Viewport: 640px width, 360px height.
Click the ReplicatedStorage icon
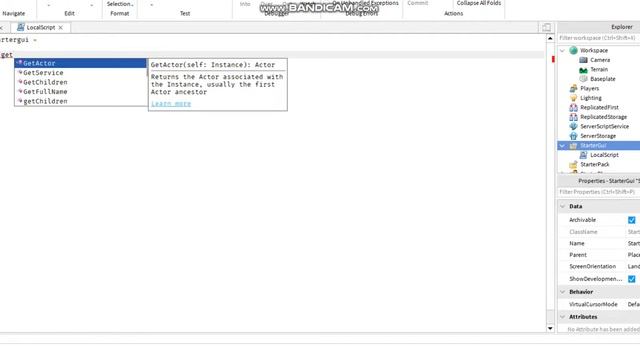[x=573, y=117]
